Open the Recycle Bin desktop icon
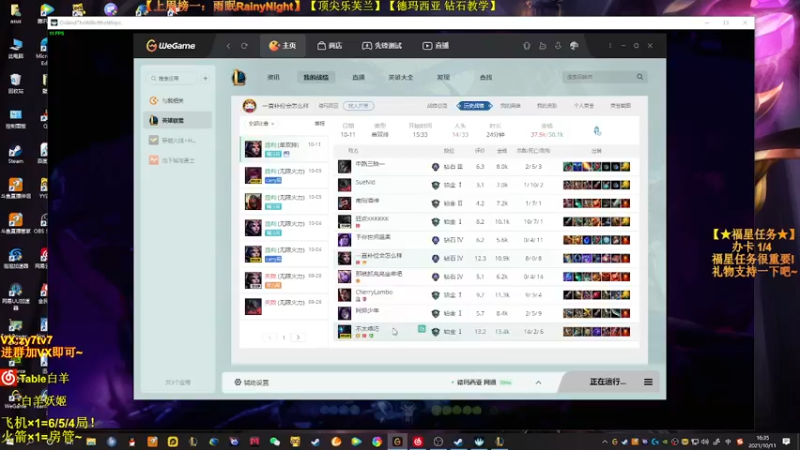 point(15,84)
